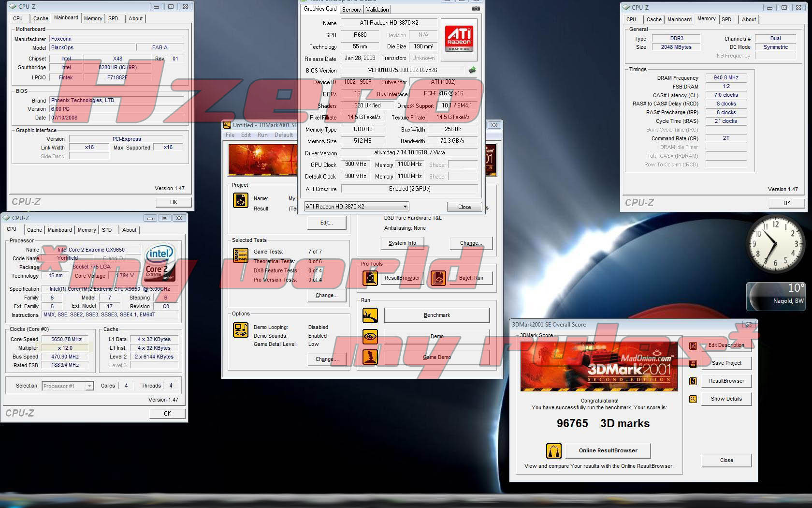Screen dimensions: 812x508
Task: Open the Memory tab in CPU-Z CPU window
Action: click(87, 230)
